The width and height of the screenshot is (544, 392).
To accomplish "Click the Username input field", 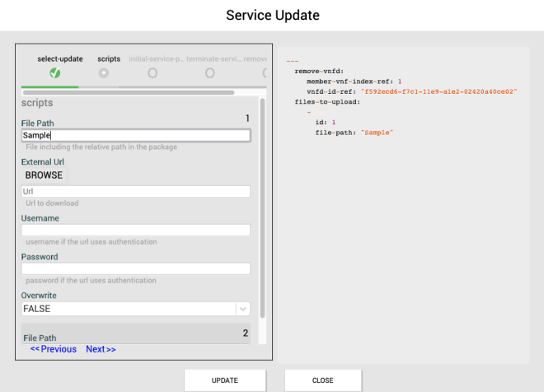I will coord(135,230).
